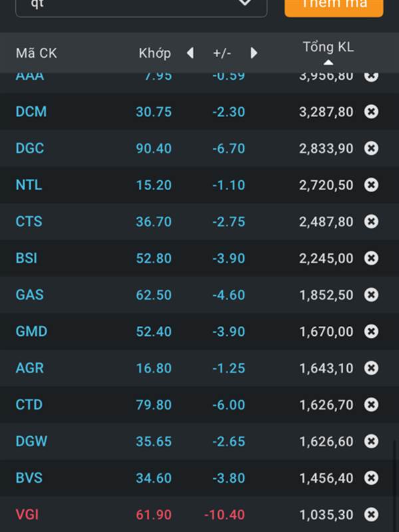Show previous column with left arrow
The image size is (399, 532).
(190, 53)
